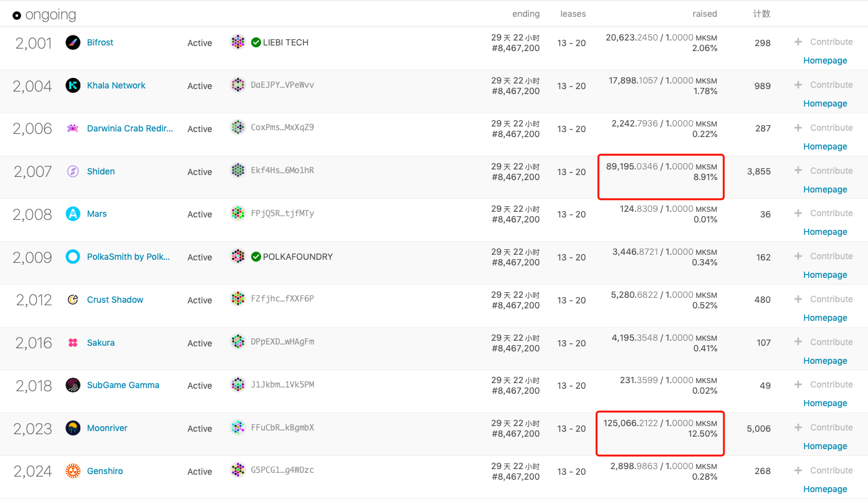Open the PolkaSmith by Polk... link

point(128,257)
